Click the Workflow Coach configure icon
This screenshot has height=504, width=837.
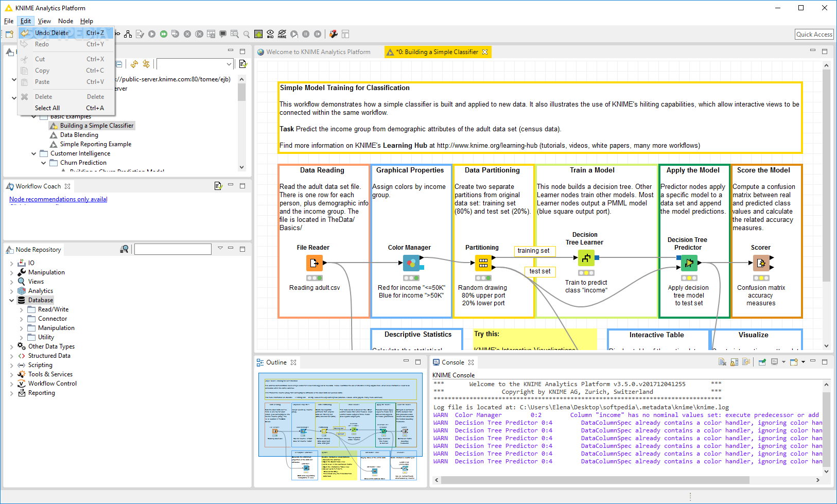coord(218,186)
